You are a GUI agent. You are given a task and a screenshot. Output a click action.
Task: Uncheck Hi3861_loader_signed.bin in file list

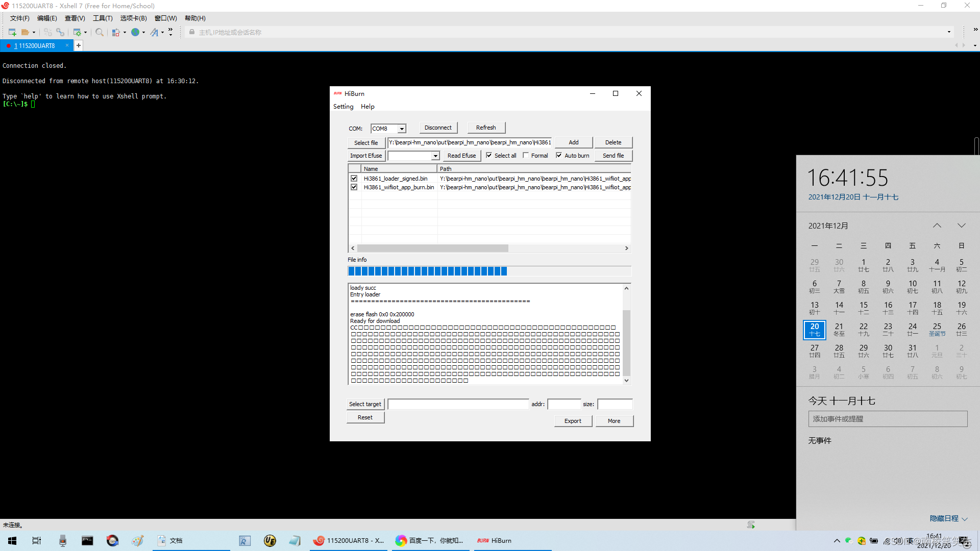pos(354,179)
